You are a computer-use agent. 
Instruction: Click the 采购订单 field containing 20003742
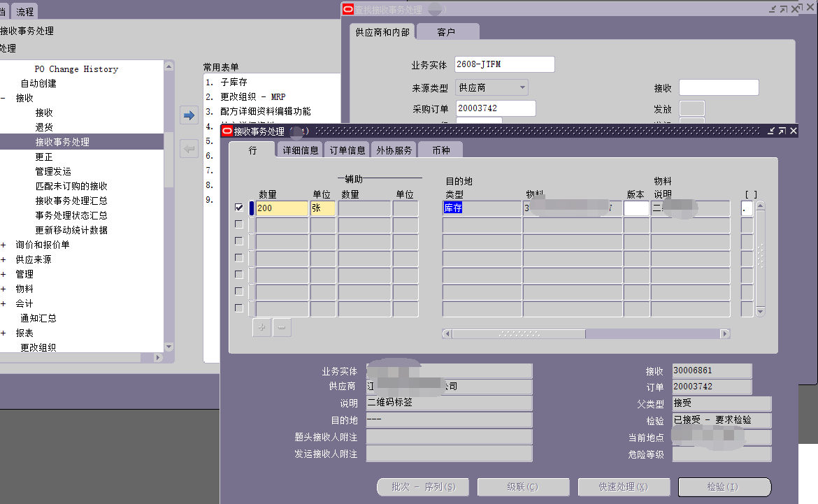495,108
